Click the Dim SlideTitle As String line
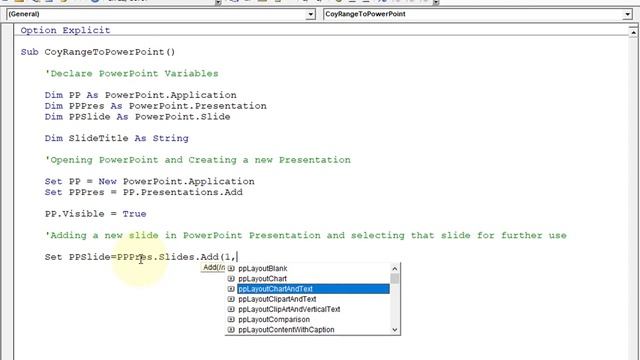The width and height of the screenshot is (640, 360). (x=117, y=138)
